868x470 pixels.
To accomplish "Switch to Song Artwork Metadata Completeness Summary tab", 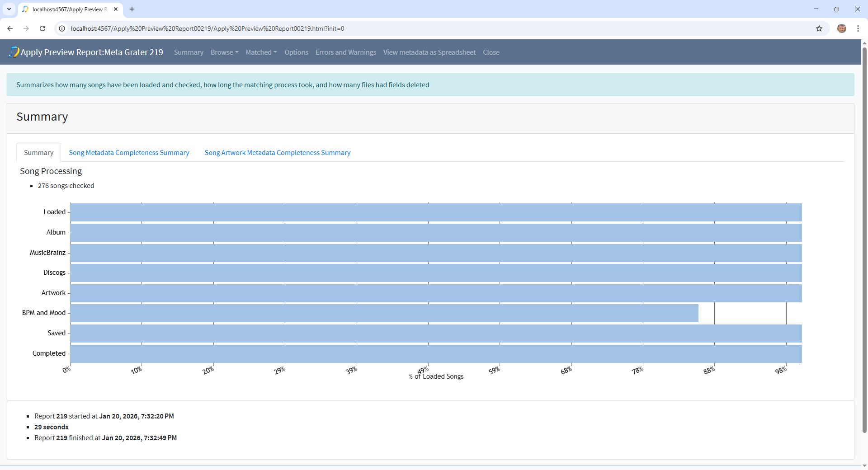I will click(x=277, y=153).
